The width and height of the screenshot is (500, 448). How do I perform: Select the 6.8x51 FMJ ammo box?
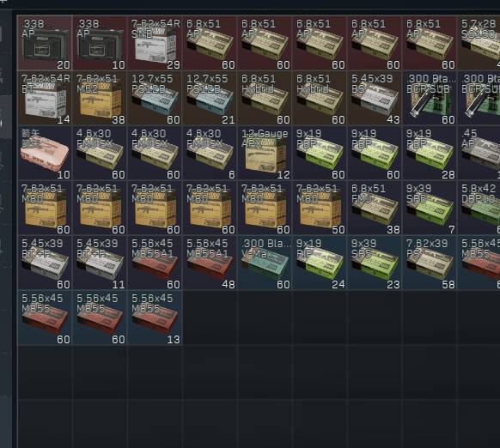coord(375,208)
